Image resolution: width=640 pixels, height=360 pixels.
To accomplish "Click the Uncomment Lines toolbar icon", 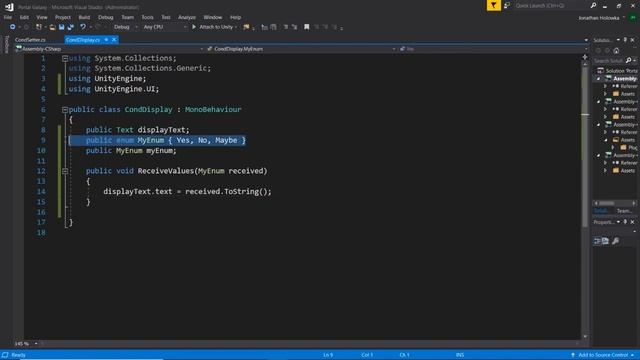I will tap(294, 27).
